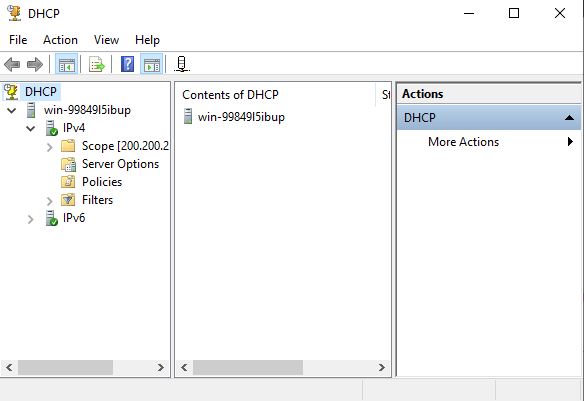Click the Forward arrow toolbar icon
Image resolution: width=584 pixels, height=401 pixels.
coord(35,64)
